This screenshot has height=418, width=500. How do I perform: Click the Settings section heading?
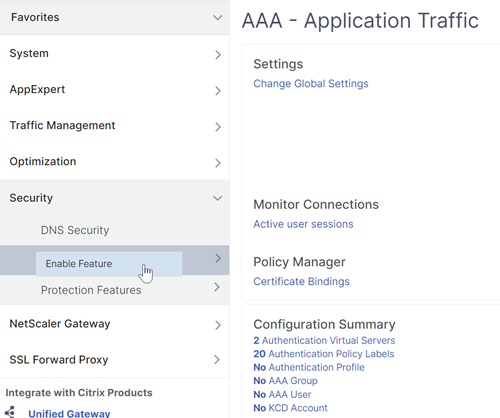(x=278, y=64)
